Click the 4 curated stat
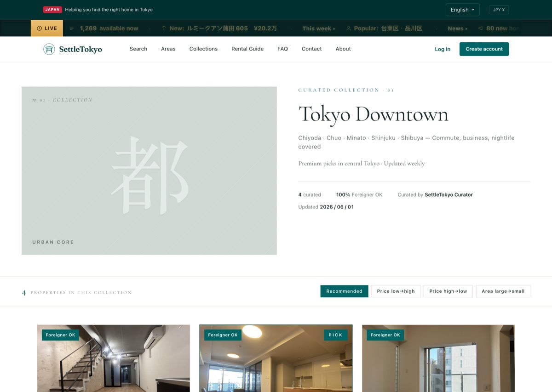This screenshot has height=392, width=552. [x=310, y=195]
